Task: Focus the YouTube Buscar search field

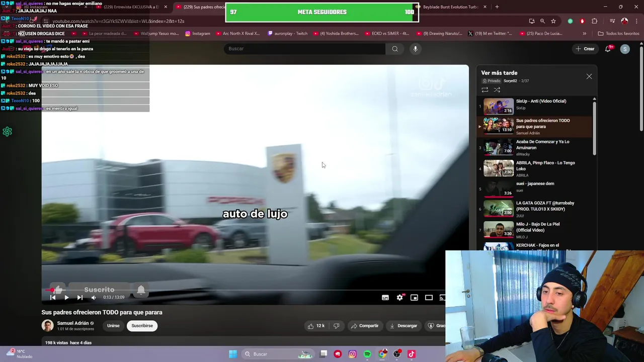Action: coord(304,49)
